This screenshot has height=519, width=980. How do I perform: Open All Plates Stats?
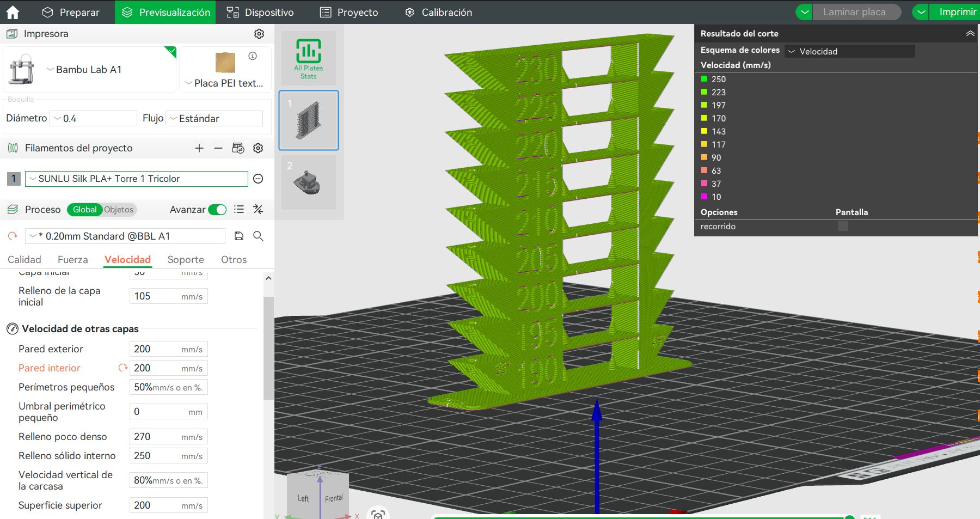pyautogui.click(x=308, y=58)
